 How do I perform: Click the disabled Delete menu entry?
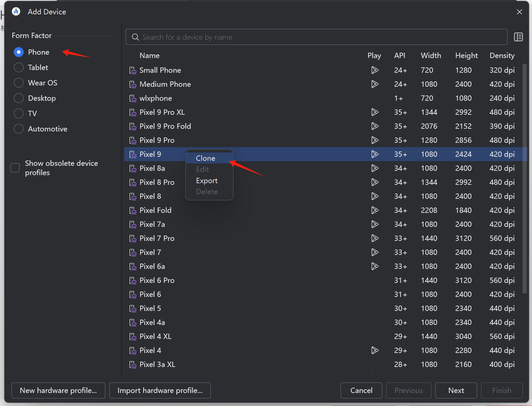[209, 191]
